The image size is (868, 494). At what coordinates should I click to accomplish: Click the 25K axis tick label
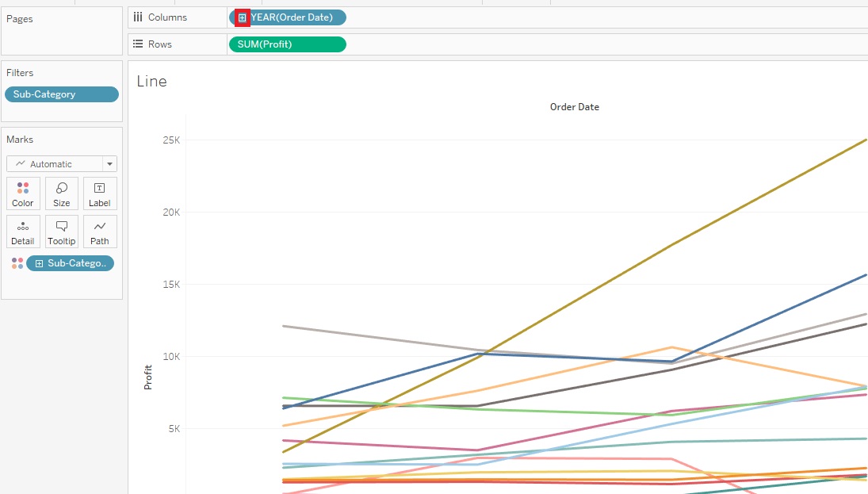click(171, 140)
